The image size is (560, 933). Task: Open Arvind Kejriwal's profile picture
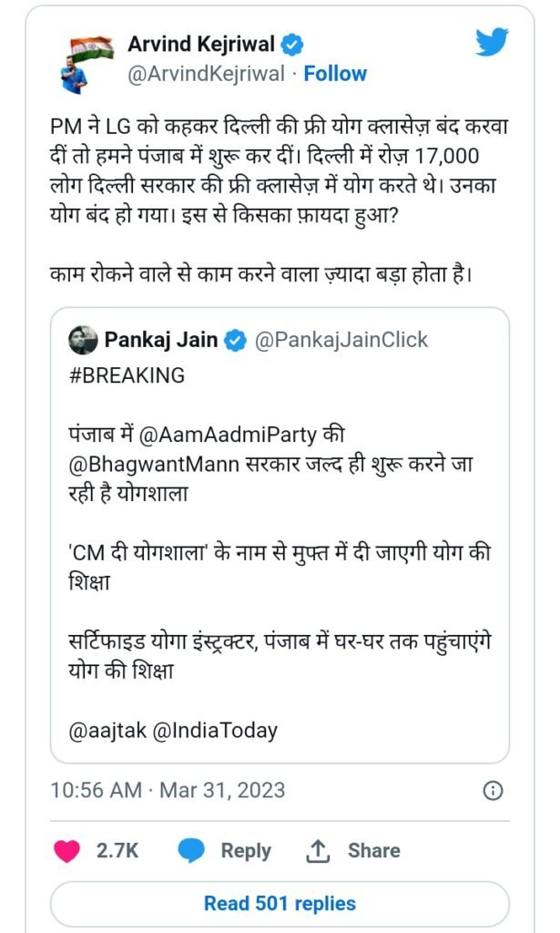(x=89, y=64)
